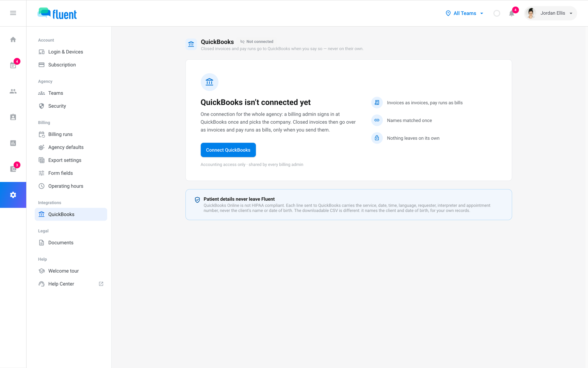
Task: Go to Home in the icon rail
Action: [x=13, y=40]
